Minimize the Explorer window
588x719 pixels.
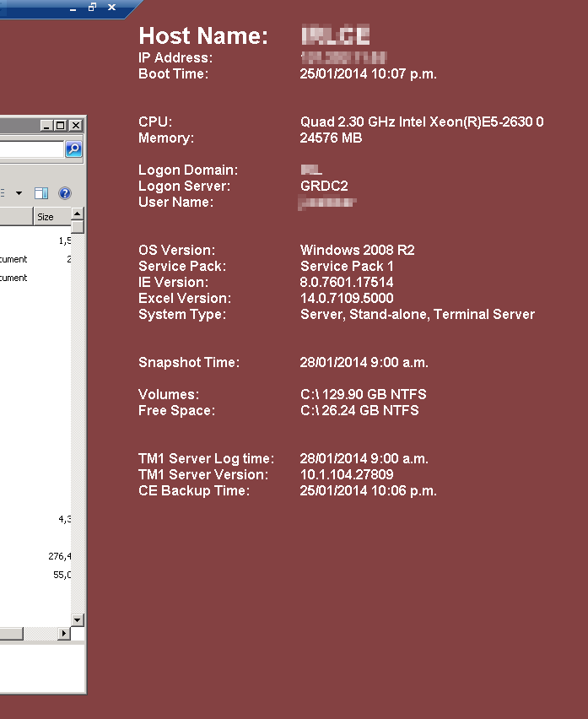pos(46,126)
